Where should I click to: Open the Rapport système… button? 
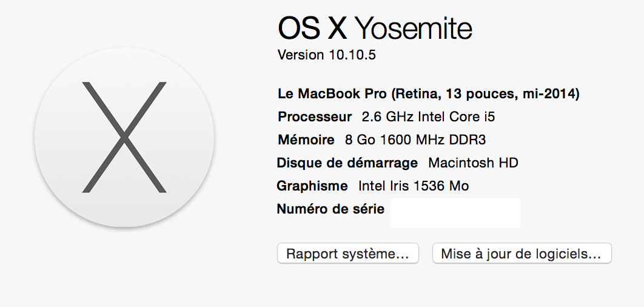tap(347, 254)
